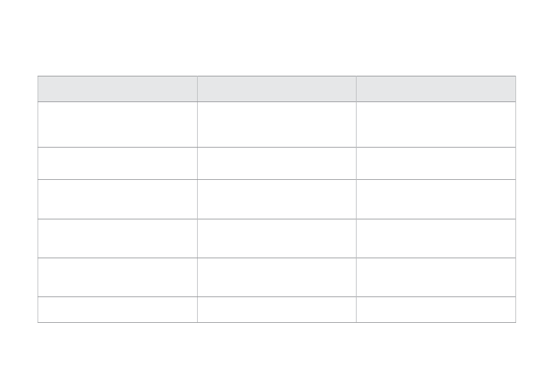Viewport: 553px width, 392px height.
Task: Click second body row, third column cell
Action: [436, 163]
